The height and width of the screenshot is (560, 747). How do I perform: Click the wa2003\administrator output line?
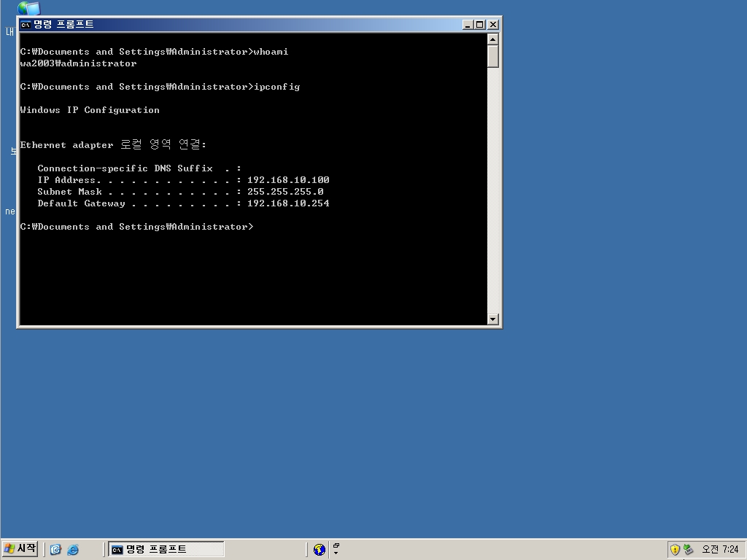(x=79, y=63)
